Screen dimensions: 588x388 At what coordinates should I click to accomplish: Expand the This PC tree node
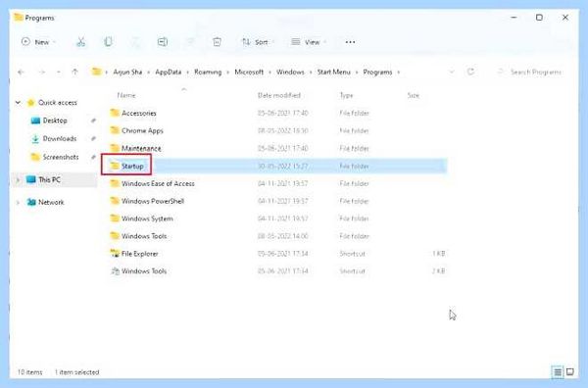[18, 180]
